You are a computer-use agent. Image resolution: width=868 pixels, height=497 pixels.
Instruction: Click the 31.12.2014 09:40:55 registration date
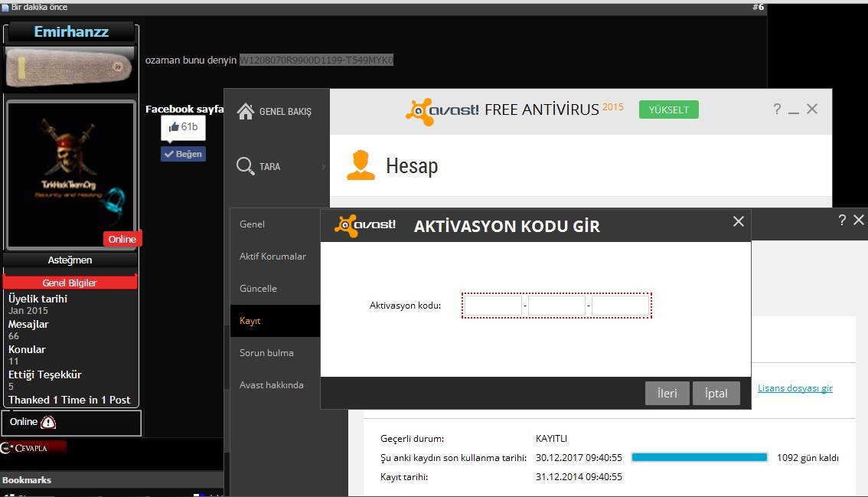(x=579, y=476)
